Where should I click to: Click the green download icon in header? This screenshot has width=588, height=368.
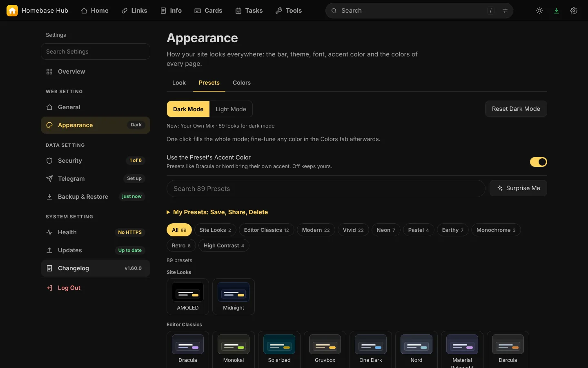[557, 11]
